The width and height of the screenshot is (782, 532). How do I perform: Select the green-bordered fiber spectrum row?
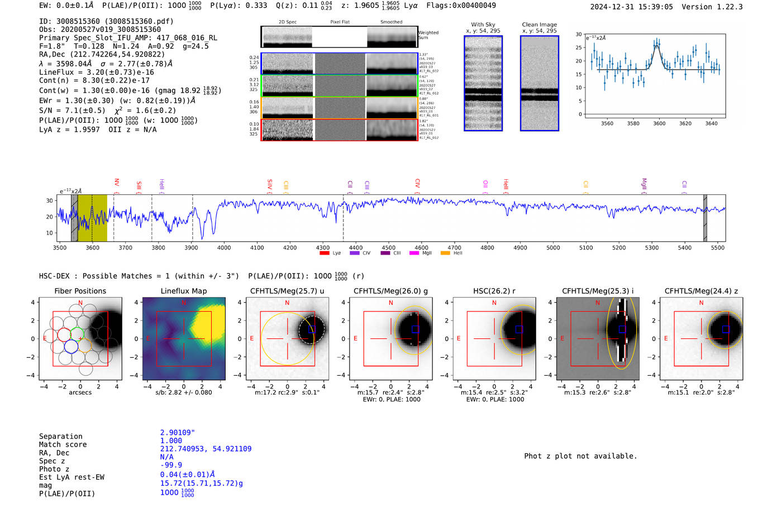(340, 85)
